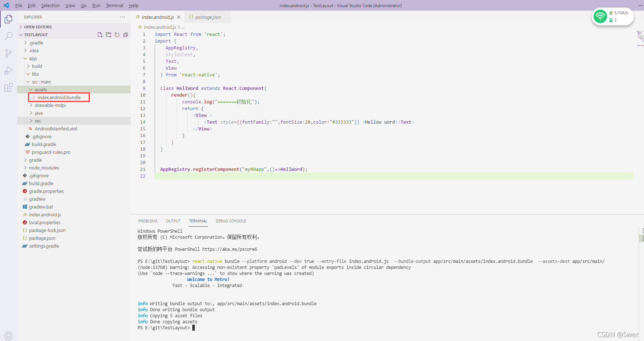The image size is (644, 341).
Task: Open the File menu
Action: [19, 5]
